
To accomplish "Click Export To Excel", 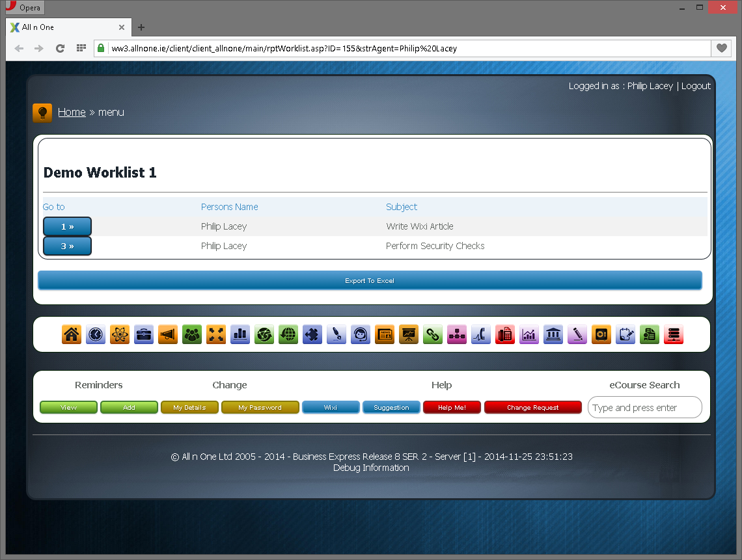I will [370, 280].
